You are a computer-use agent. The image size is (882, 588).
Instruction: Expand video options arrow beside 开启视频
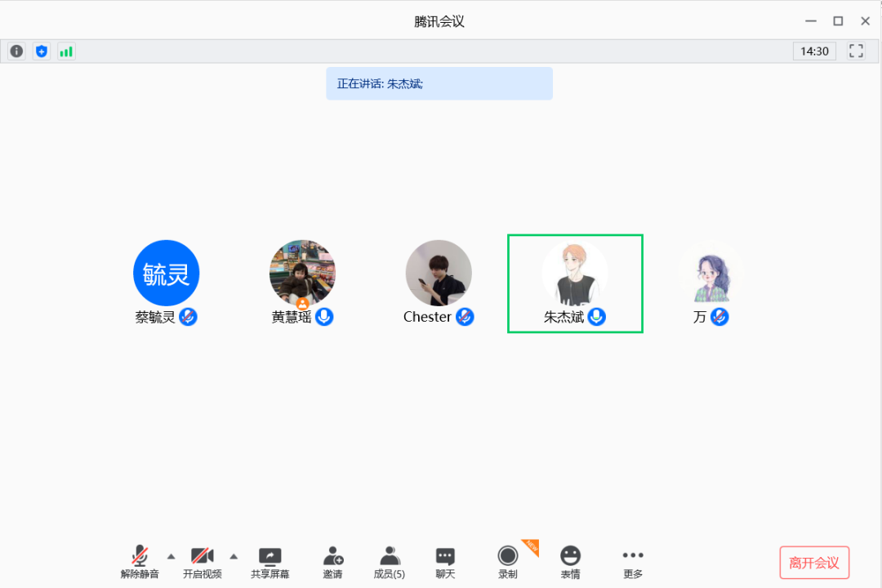[x=234, y=556]
